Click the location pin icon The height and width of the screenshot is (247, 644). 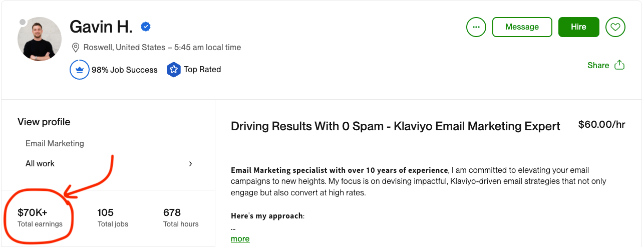[76, 48]
